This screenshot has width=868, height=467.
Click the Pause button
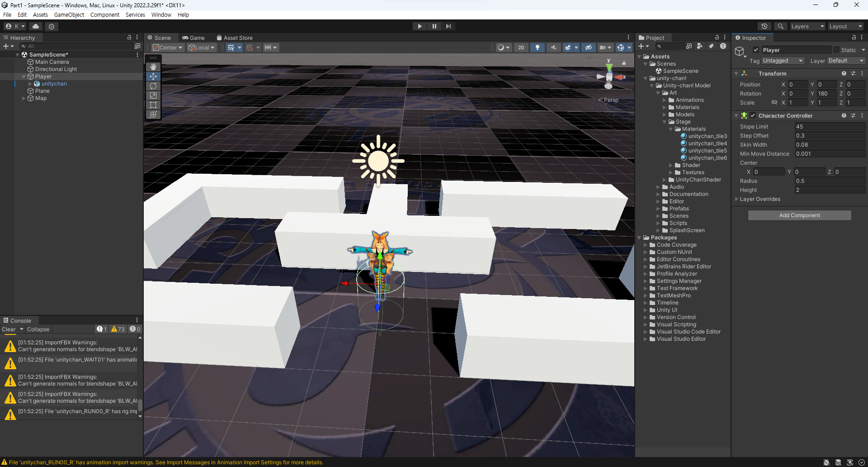point(434,26)
